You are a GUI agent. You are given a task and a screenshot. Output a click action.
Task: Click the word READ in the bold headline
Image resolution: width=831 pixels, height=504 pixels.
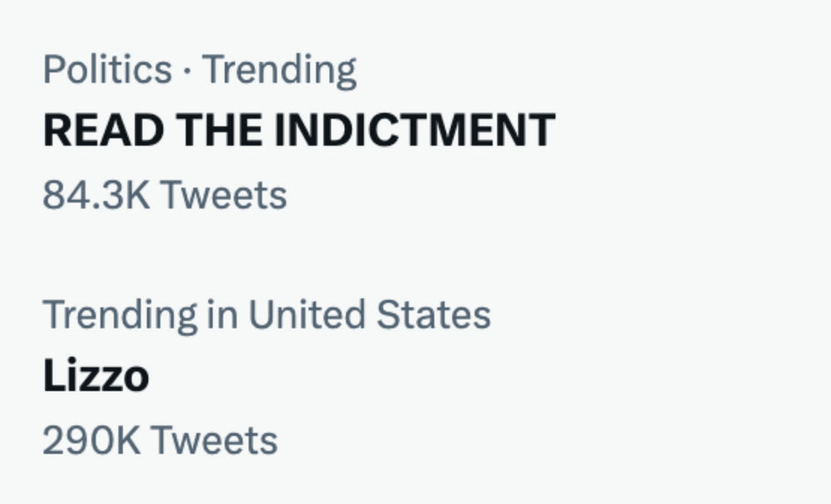click(102, 130)
